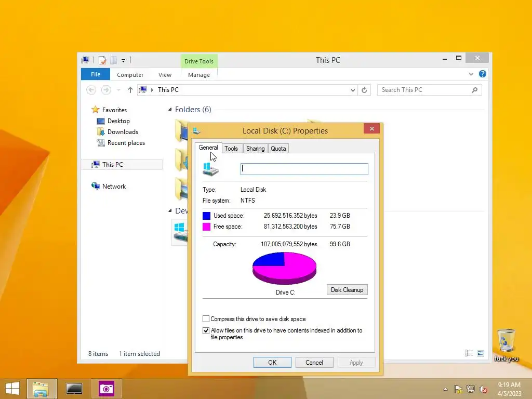Viewport: 532px width, 399px height.
Task: Click the This PC icon in the address bar
Action: click(143, 90)
